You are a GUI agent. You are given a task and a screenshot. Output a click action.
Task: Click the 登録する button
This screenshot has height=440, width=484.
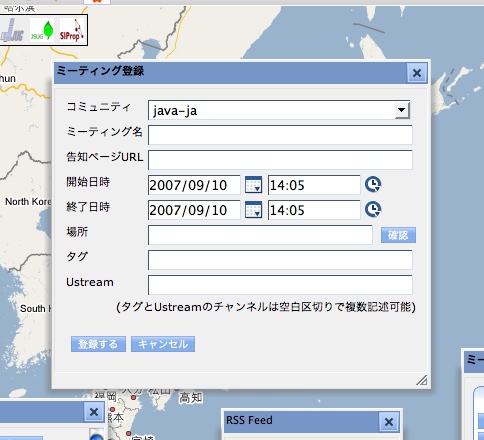(x=98, y=344)
